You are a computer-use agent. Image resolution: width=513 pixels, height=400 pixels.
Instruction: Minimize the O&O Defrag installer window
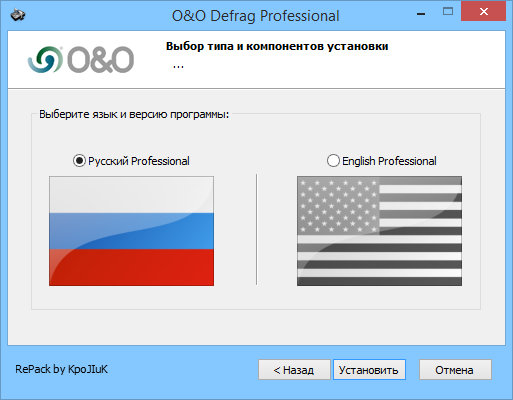(x=421, y=13)
